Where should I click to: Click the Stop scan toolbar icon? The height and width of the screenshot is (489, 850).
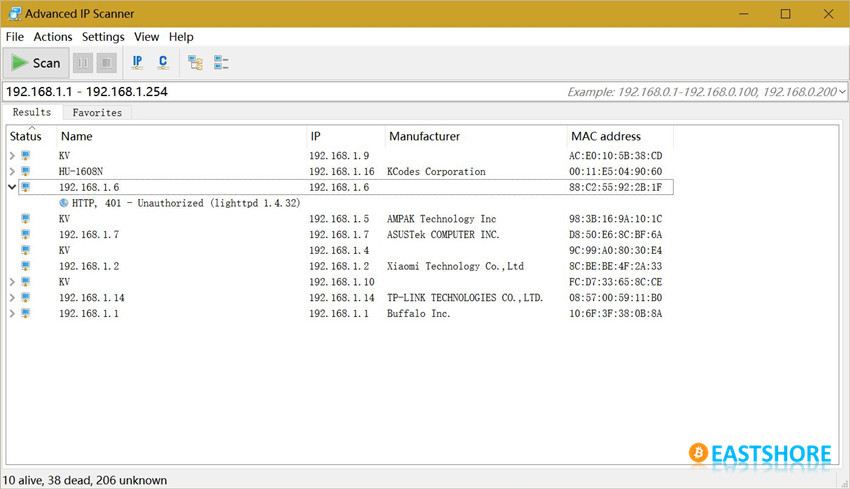[107, 63]
